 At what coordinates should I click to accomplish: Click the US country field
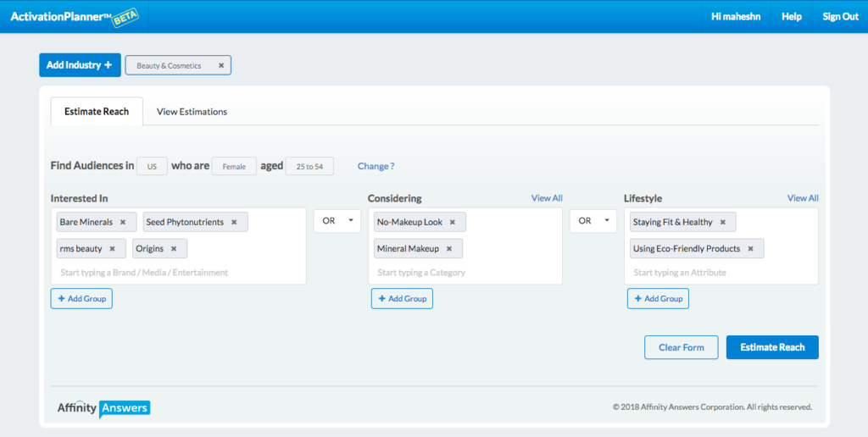click(x=153, y=166)
